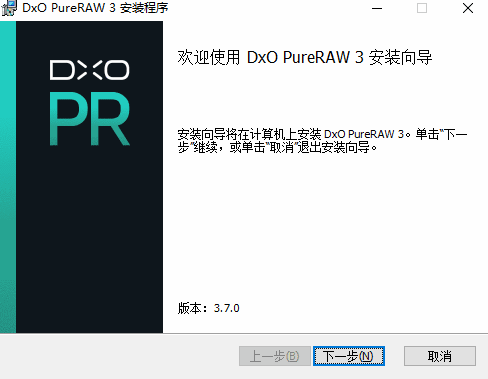Click the version text 版本: 3.7.0
The width and height of the screenshot is (488, 379).
click(x=208, y=308)
